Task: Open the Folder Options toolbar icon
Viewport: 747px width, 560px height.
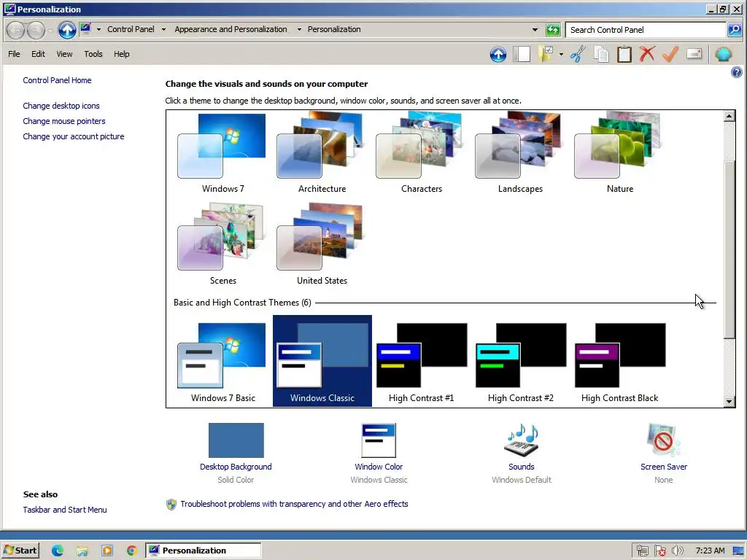Action: (546, 54)
